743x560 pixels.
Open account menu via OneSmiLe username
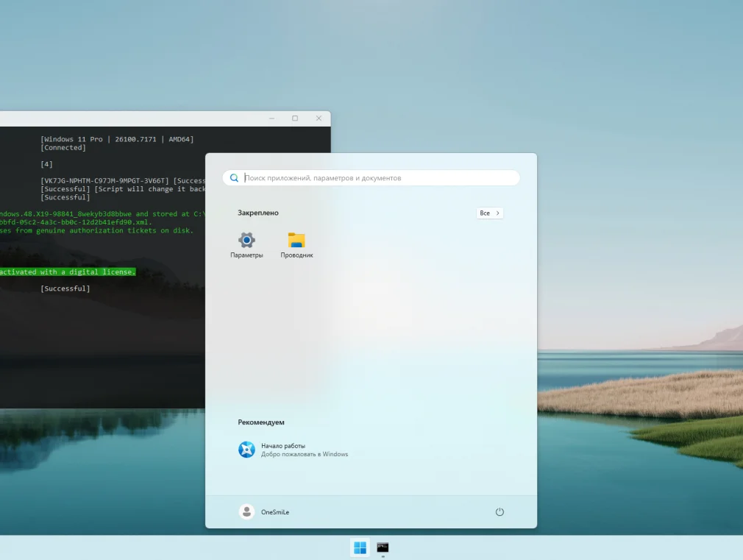tap(275, 512)
